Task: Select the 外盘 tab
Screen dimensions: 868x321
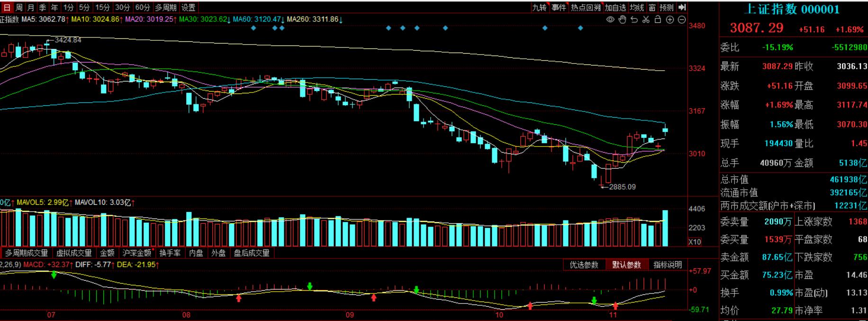Action: coord(218,253)
